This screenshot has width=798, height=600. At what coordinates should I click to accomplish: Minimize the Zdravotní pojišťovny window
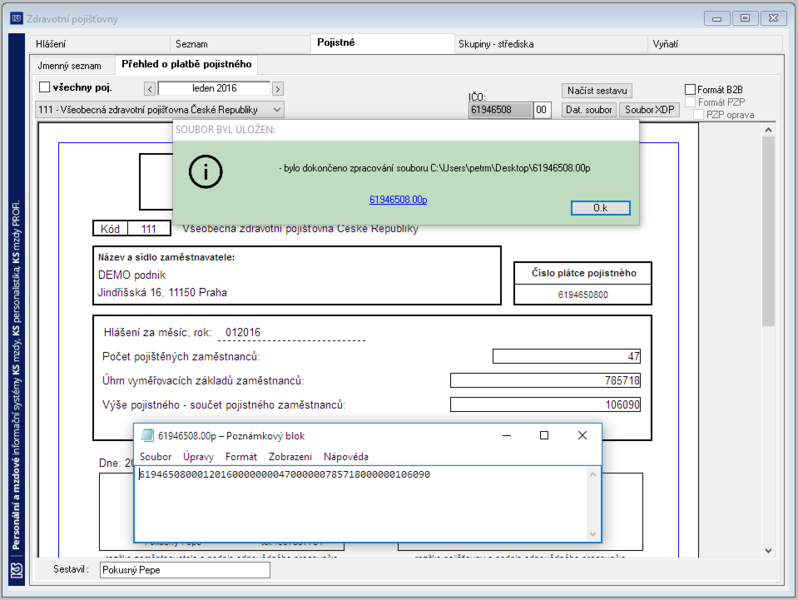pyautogui.click(x=717, y=19)
